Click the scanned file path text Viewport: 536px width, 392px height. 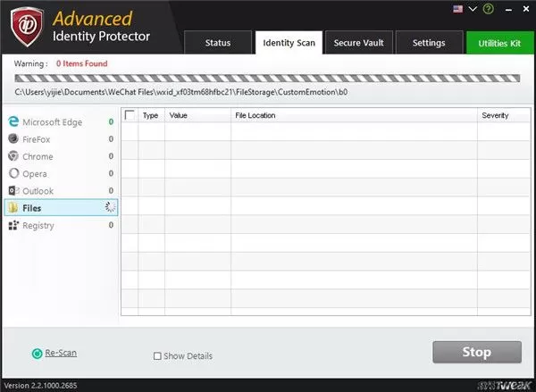coord(181,92)
